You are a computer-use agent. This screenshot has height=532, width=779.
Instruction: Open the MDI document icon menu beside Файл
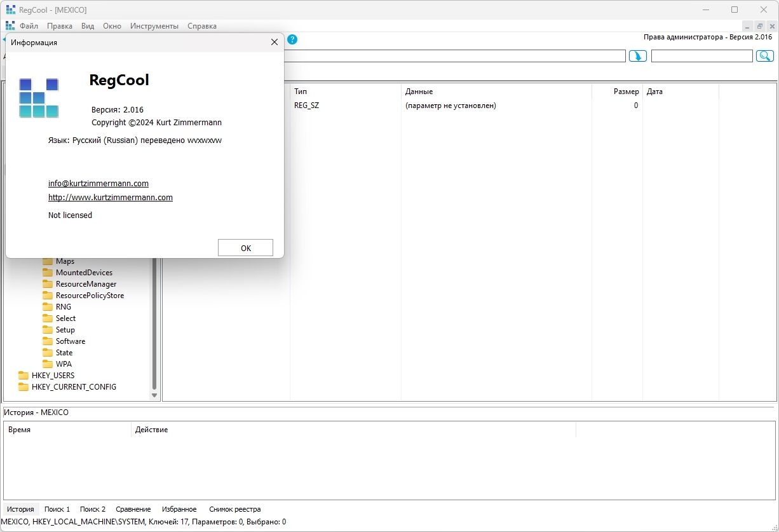pyautogui.click(x=10, y=26)
